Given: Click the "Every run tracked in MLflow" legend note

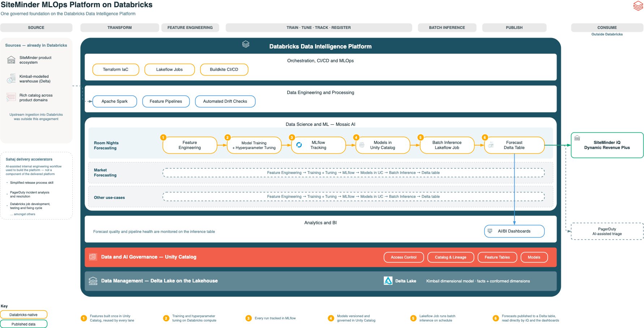Looking at the screenshot, I should (275, 318).
